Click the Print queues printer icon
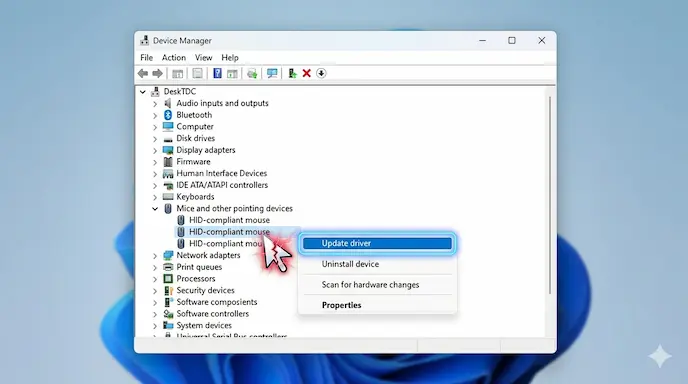Viewport: 688px width, 384px height. pos(168,267)
